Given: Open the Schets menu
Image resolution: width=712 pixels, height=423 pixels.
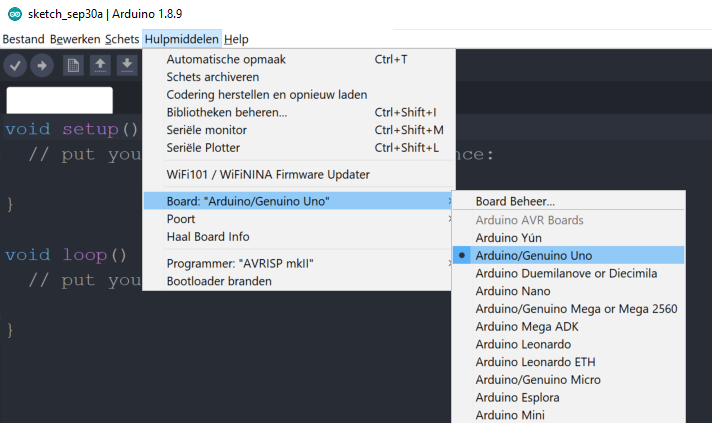Looking at the screenshot, I should coord(122,39).
